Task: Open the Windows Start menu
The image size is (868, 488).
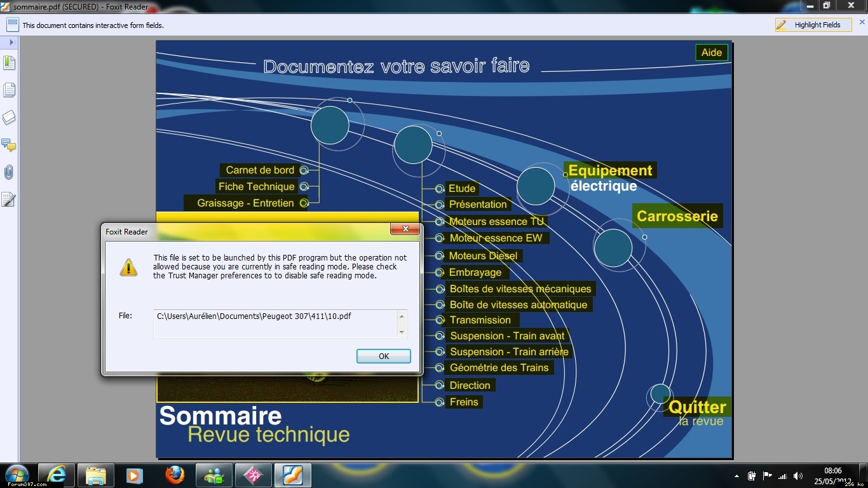Action: point(17,475)
